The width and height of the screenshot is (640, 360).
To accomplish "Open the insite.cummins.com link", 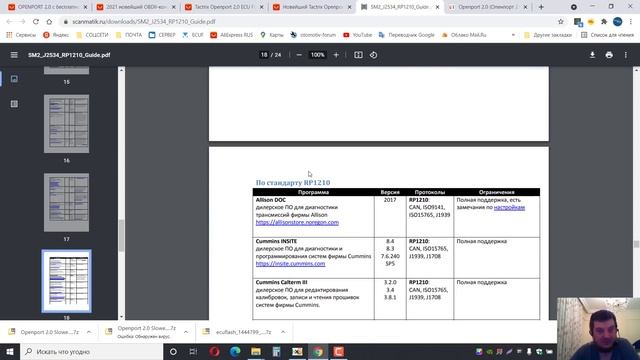I will click(290, 264).
